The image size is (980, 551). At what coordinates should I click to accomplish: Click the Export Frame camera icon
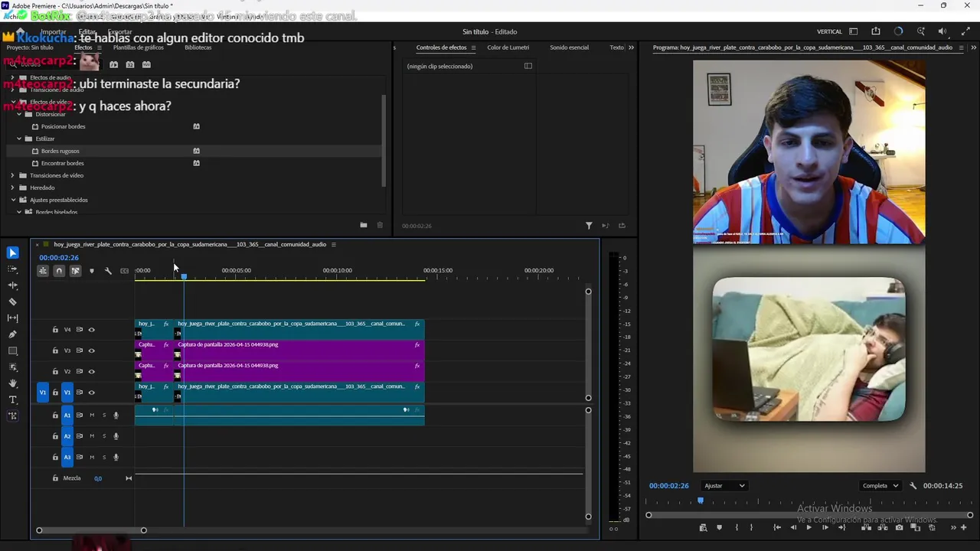pyautogui.click(x=899, y=527)
